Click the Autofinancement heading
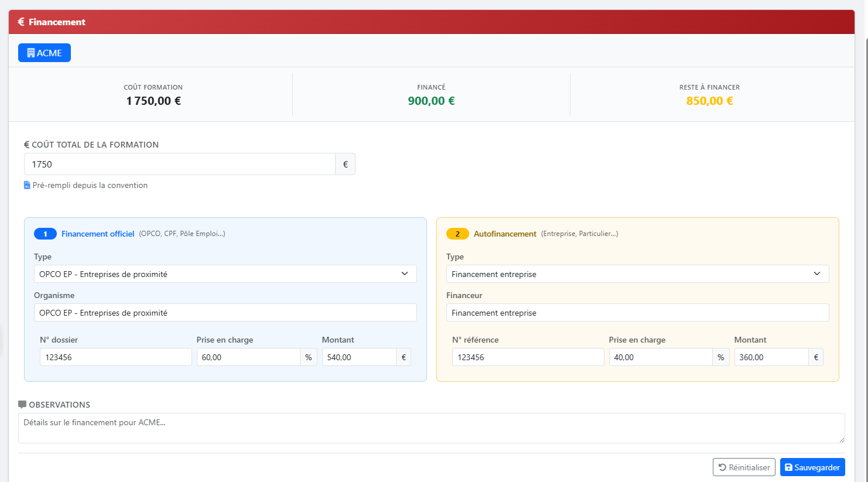The width and height of the screenshot is (868, 482). click(x=505, y=234)
